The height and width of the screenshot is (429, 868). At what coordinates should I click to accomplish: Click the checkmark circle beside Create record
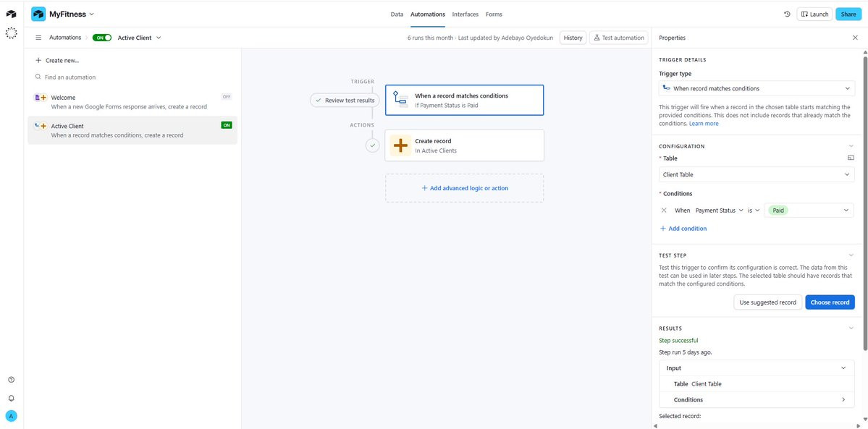point(373,145)
